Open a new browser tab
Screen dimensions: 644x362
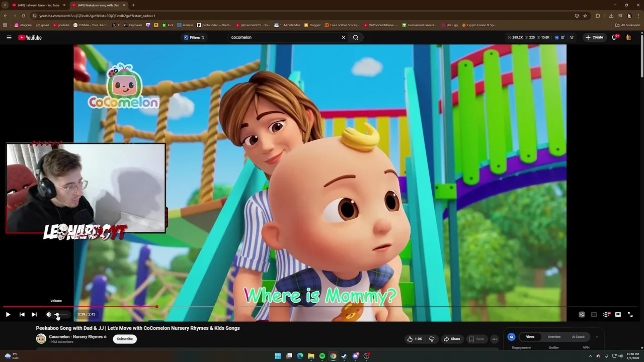[x=133, y=5]
